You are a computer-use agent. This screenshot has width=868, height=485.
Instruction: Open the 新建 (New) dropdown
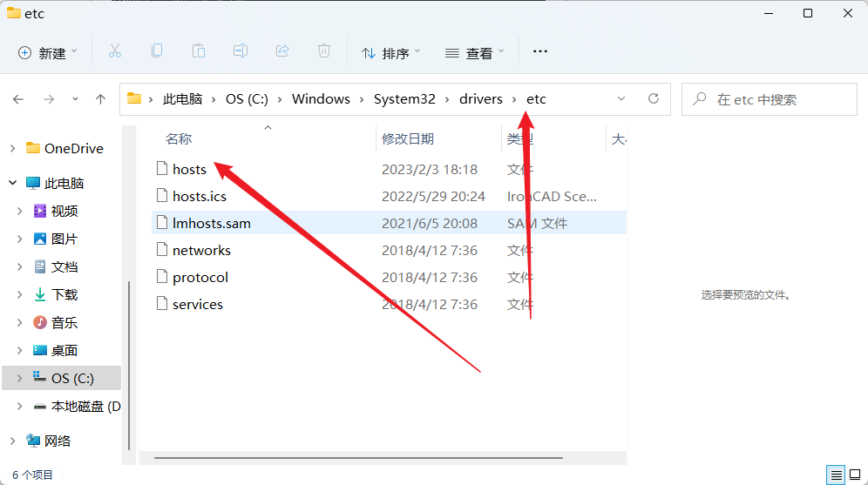point(48,52)
